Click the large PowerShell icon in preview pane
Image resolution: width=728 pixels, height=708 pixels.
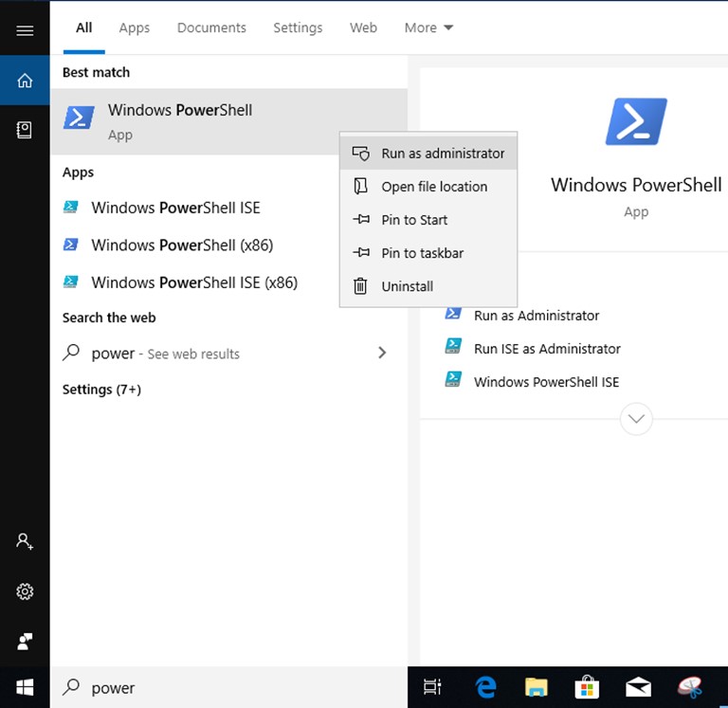click(636, 121)
